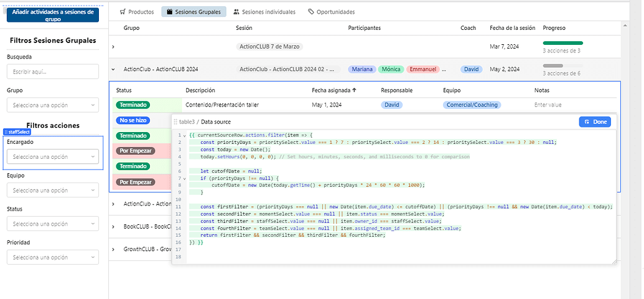Click the table3 drag handle icon
The height and width of the screenshot is (299, 644).
click(175, 121)
